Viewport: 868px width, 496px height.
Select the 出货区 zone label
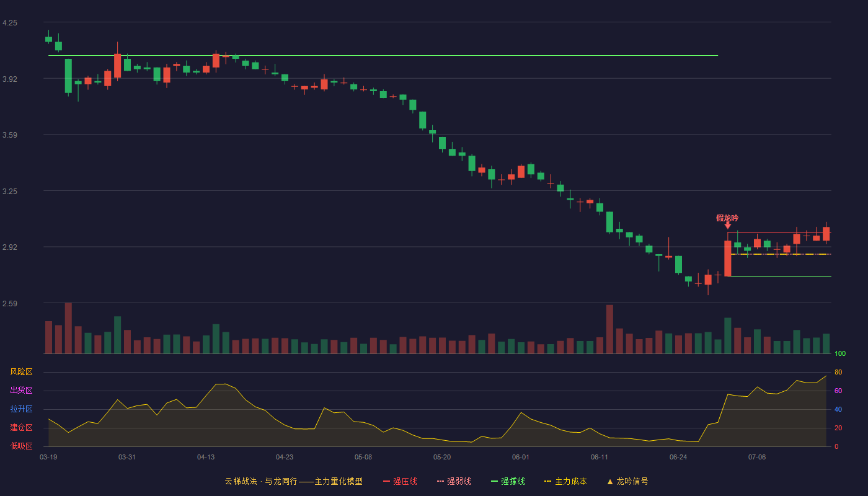click(21, 391)
